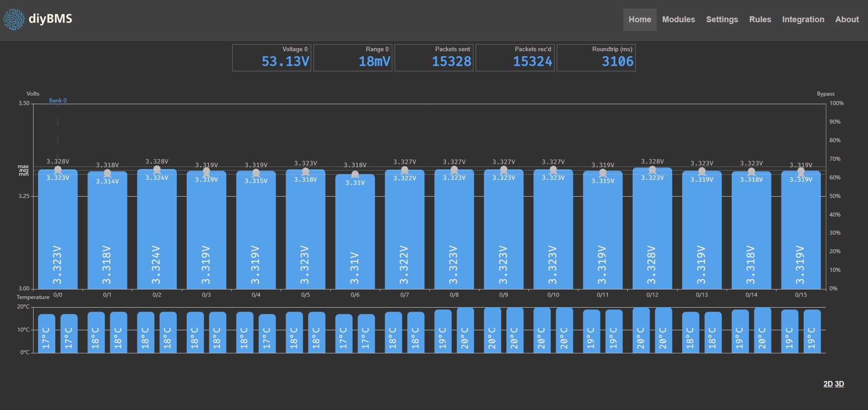Image resolution: width=868 pixels, height=410 pixels.
Task: Click the cell 0/6 voltage bar showing 3.31V
Action: [355, 232]
